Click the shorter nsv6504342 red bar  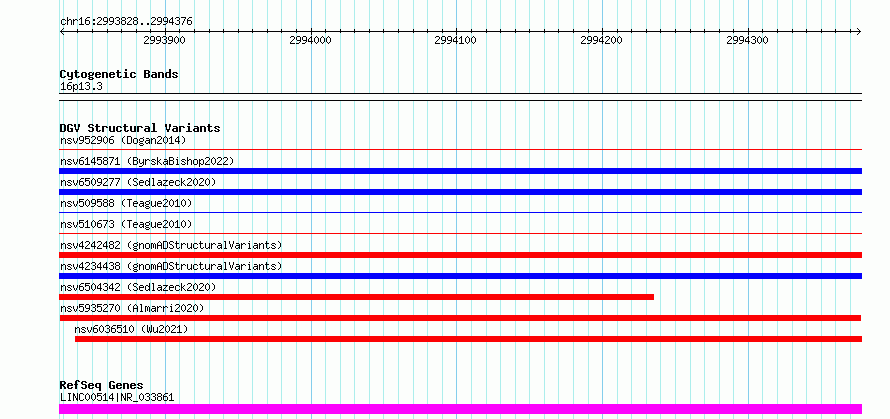(x=356, y=297)
